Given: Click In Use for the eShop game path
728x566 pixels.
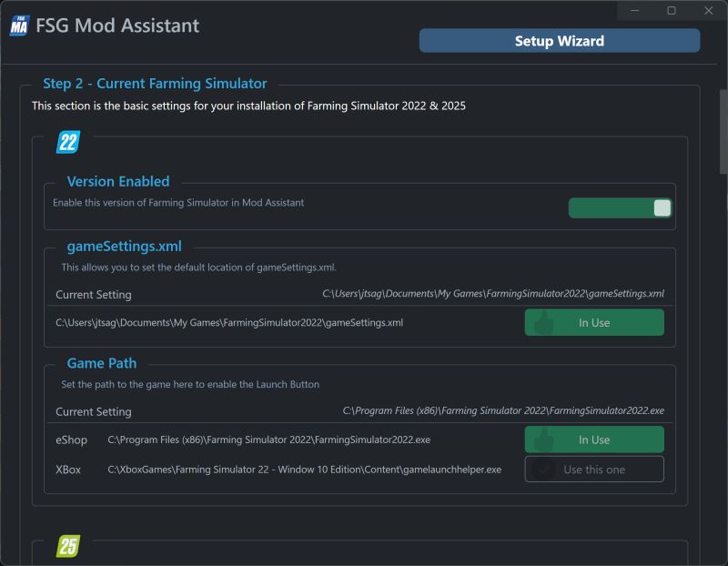Looking at the screenshot, I should tap(594, 440).
